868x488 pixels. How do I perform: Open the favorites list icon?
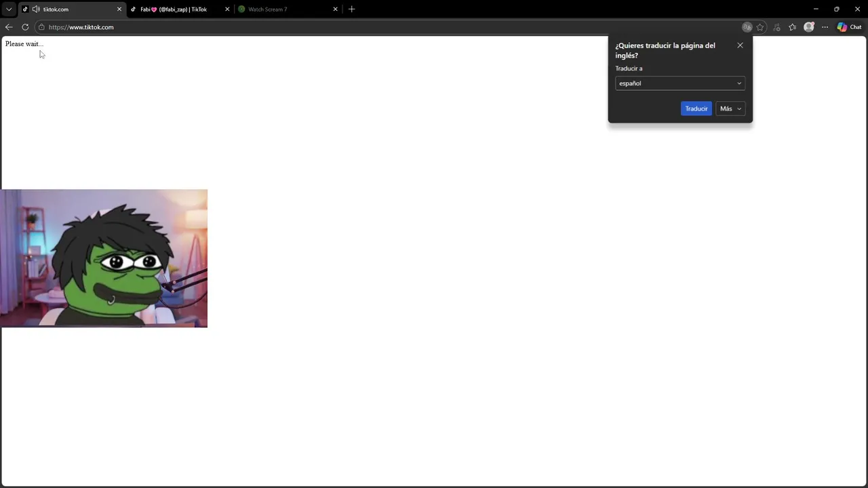pos(792,27)
